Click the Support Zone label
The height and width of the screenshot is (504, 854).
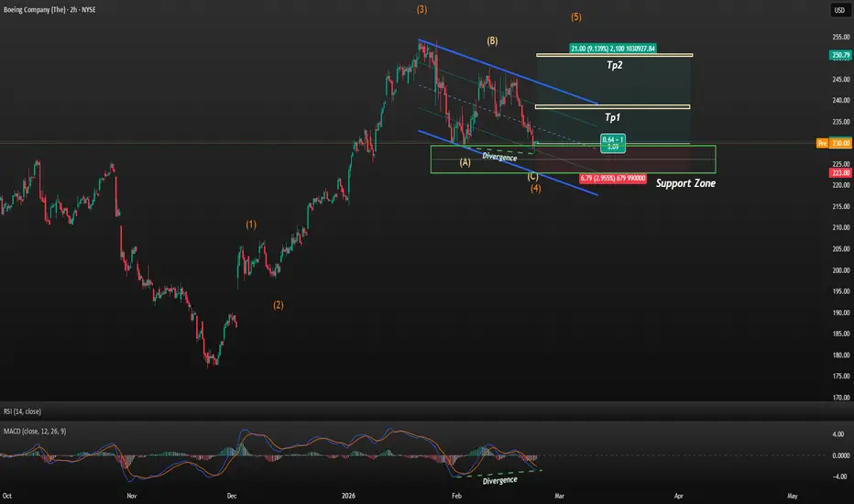685,183
